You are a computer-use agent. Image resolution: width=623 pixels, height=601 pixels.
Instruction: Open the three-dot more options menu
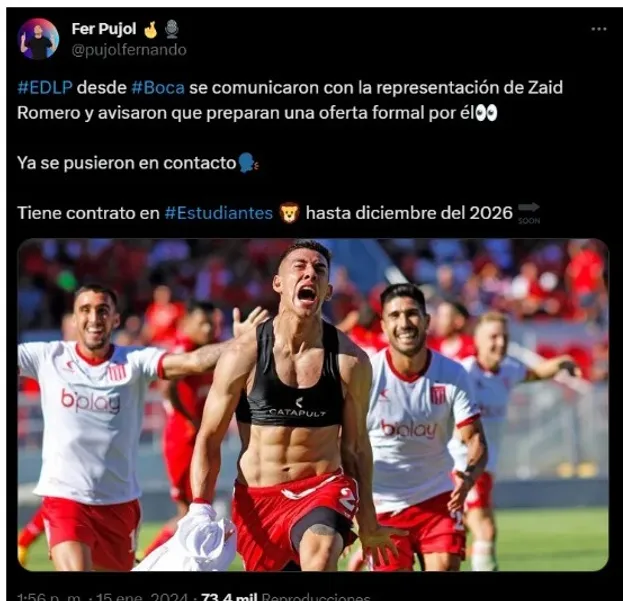(598, 29)
